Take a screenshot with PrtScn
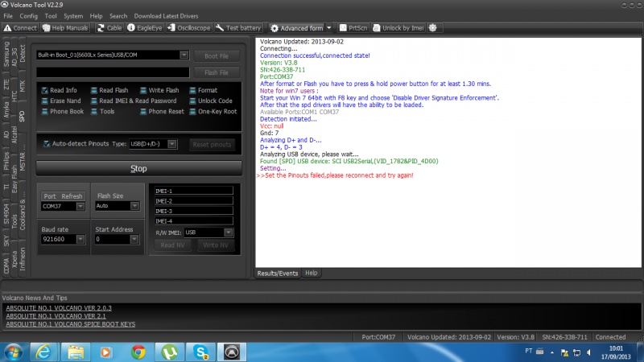The width and height of the screenshot is (644, 362). 353,28
